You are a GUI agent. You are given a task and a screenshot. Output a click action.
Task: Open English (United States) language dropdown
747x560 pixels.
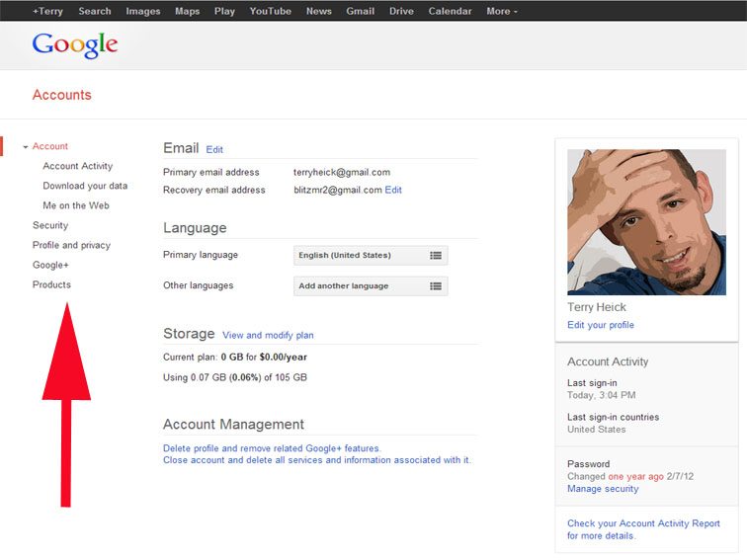[371, 255]
